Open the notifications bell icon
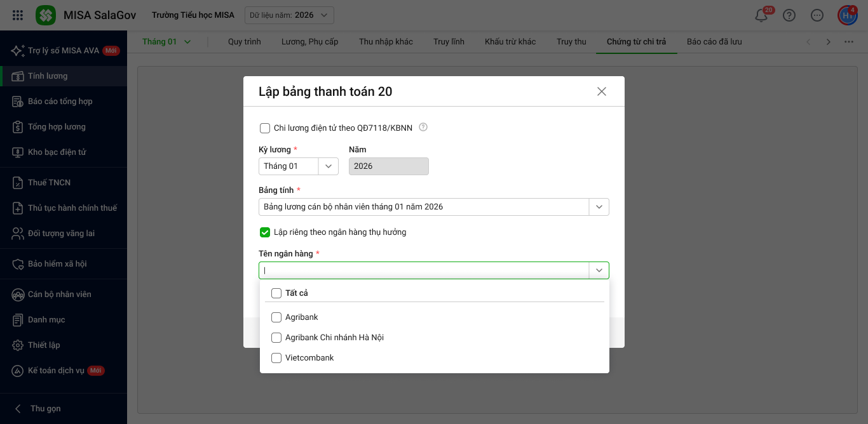The image size is (868, 424). [761, 16]
